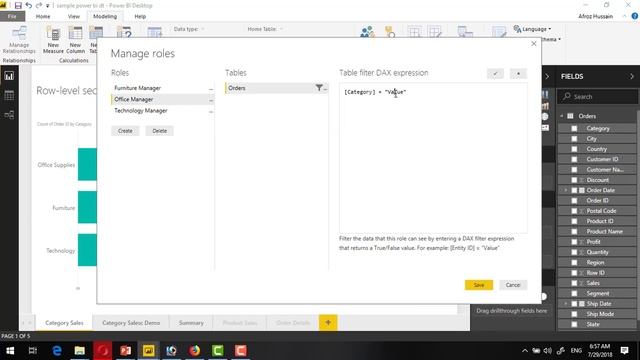The image size is (640, 360).
Task: Open Manage Relationships in the ribbon
Action: (19, 40)
